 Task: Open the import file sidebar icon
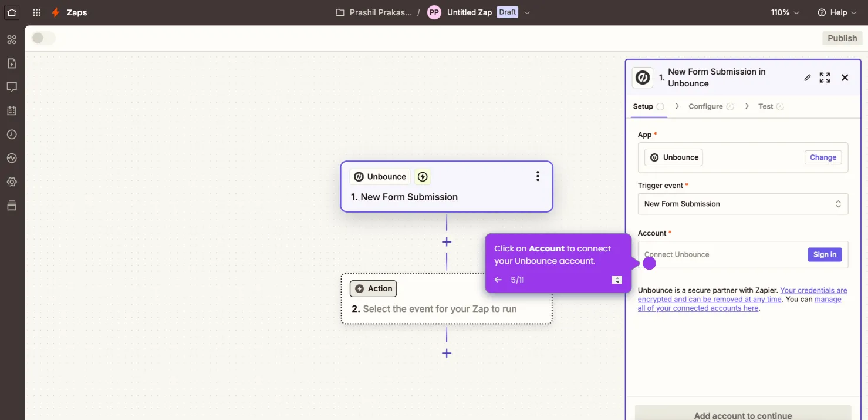[12, 63]
